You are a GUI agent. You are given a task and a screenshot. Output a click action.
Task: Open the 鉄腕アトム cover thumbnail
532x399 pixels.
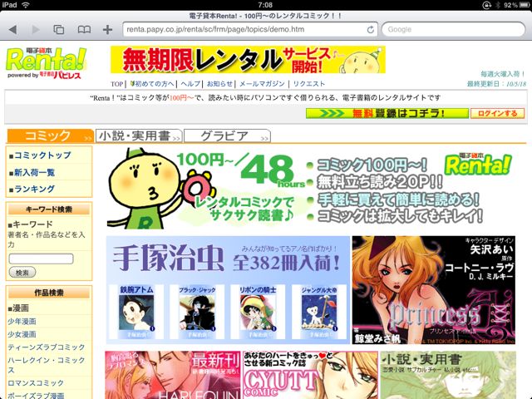pyautogui.click(x=136, y=313)
